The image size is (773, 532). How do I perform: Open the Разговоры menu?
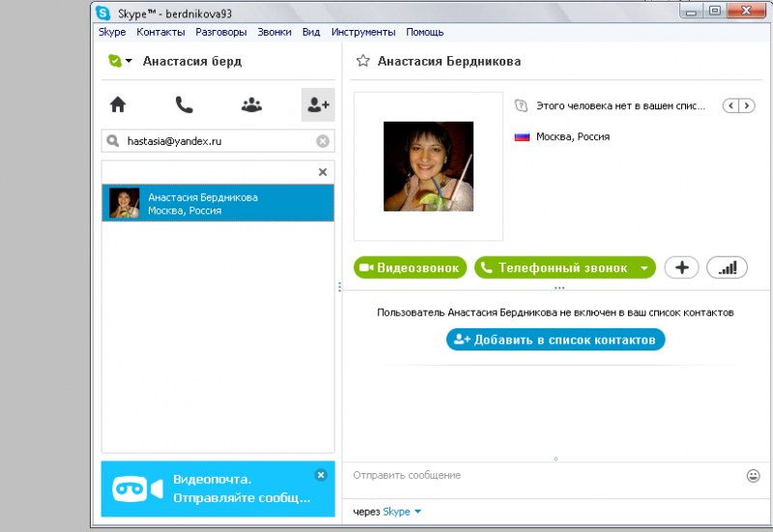click(x=221, y=32)
